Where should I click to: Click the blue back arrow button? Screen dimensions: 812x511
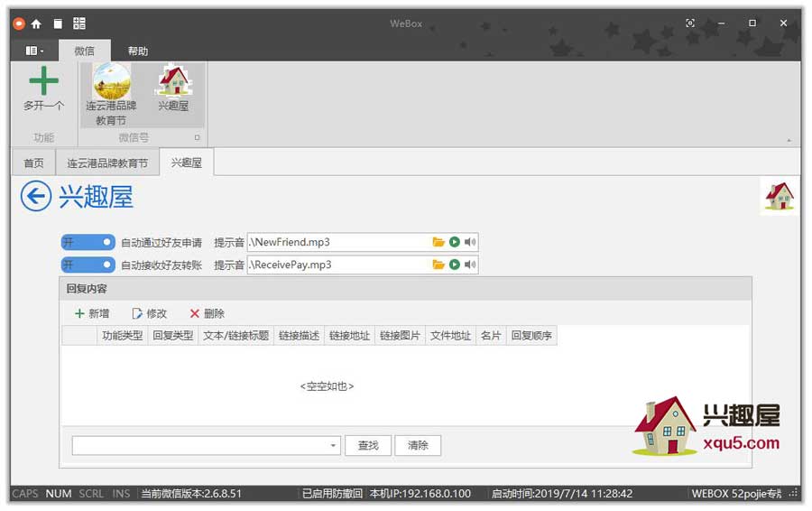point(36,196)
